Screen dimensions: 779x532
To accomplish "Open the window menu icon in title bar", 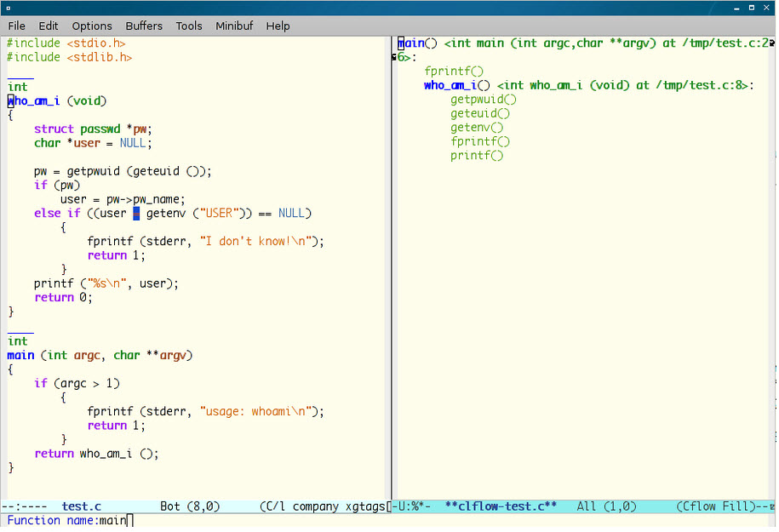I will pos(7,8).
